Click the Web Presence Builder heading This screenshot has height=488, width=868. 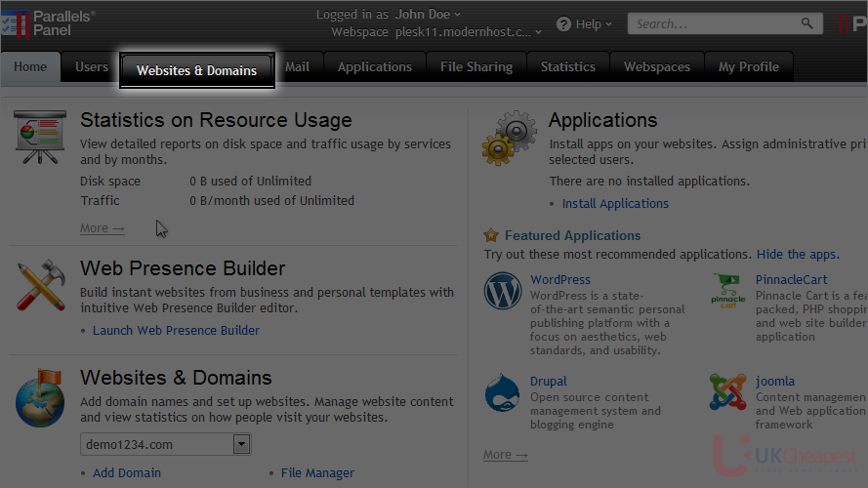(183, 268)
